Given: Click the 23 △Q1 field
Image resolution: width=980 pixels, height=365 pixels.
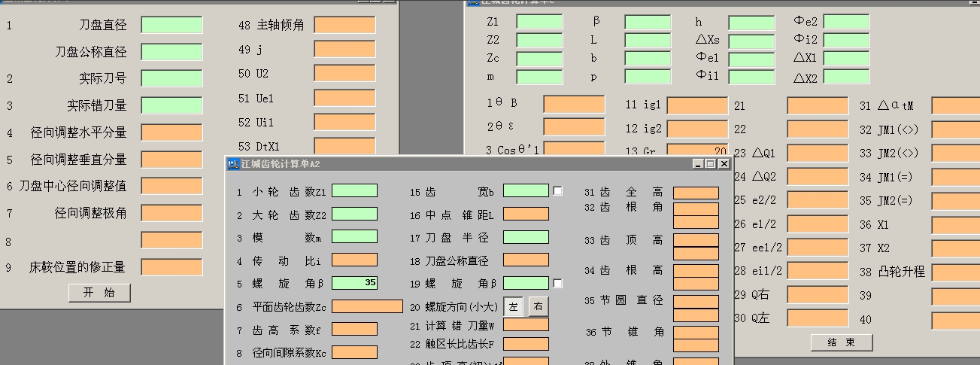Looking at the screenshot, I should pyautogui.click(x=818, y=154).
